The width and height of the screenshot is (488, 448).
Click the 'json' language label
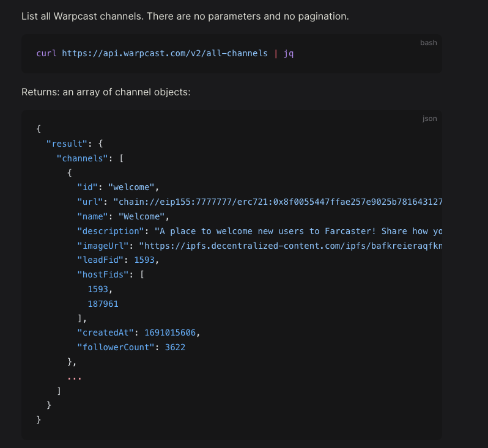pyautogui.click(x=430, y=119)
